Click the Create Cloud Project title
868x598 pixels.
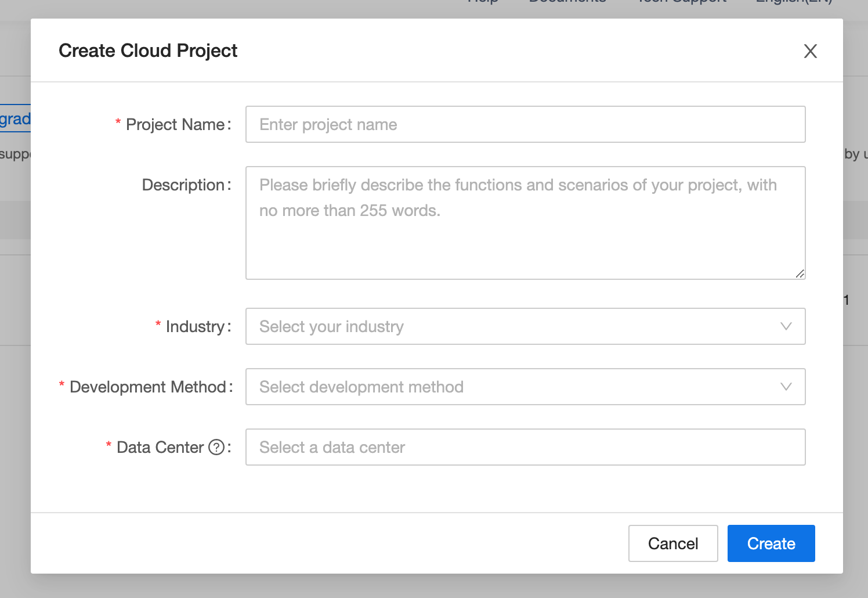pos(148,51)
